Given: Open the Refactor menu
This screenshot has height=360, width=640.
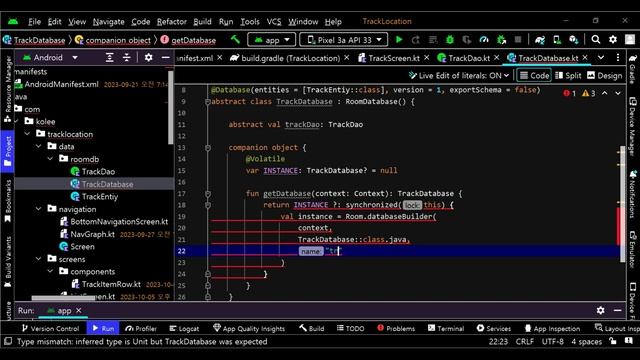Looking at the screenshot, I should coord(171,22).
